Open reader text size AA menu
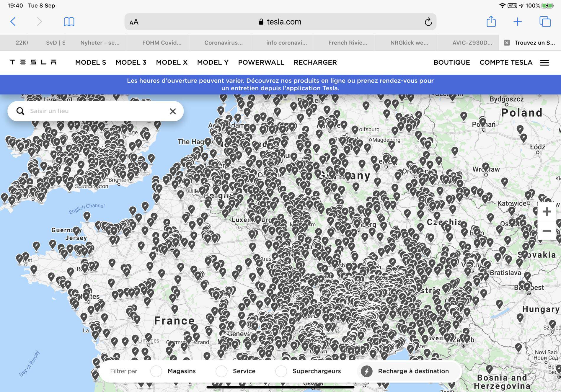 pyautogui.click(x=134, y=22)
